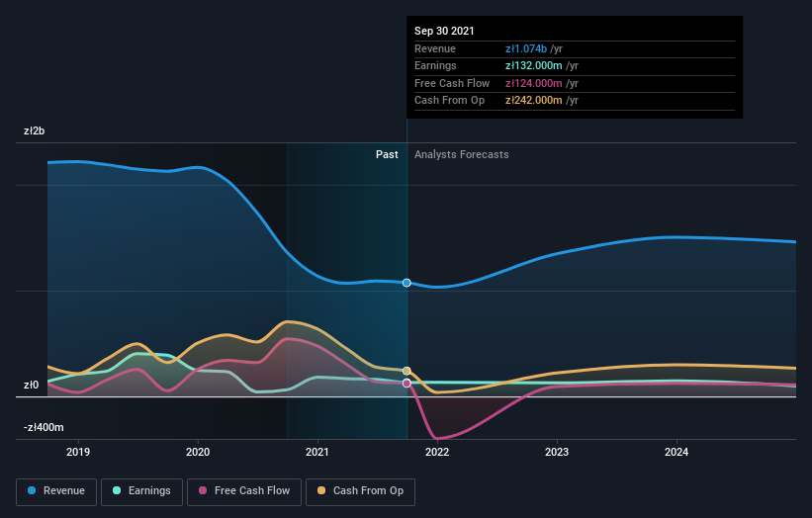The image size is (812, 518).
Task: Click the Free Cash Flow label in tooltip
Action: point(452,83)
